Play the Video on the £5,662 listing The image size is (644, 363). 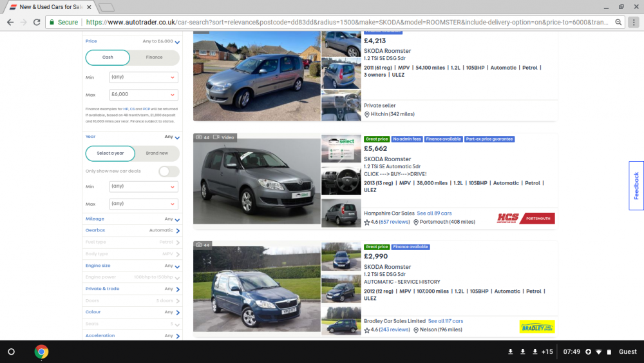[224, 137]
